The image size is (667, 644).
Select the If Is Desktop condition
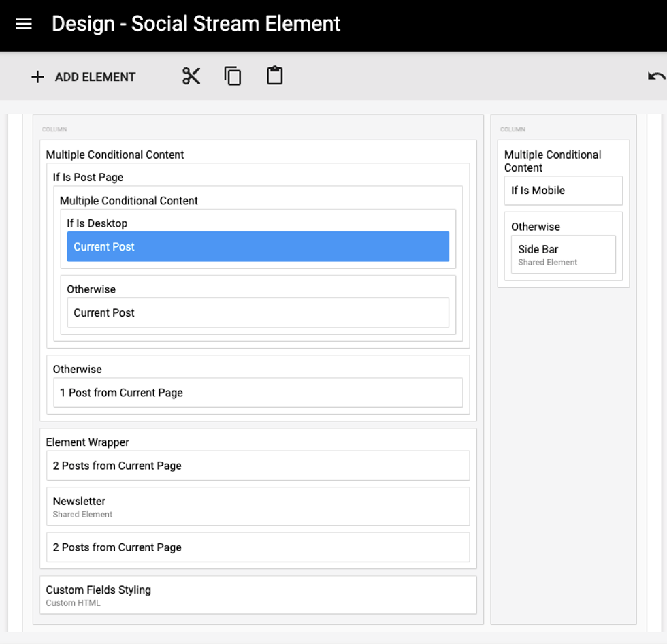(97, 223)
